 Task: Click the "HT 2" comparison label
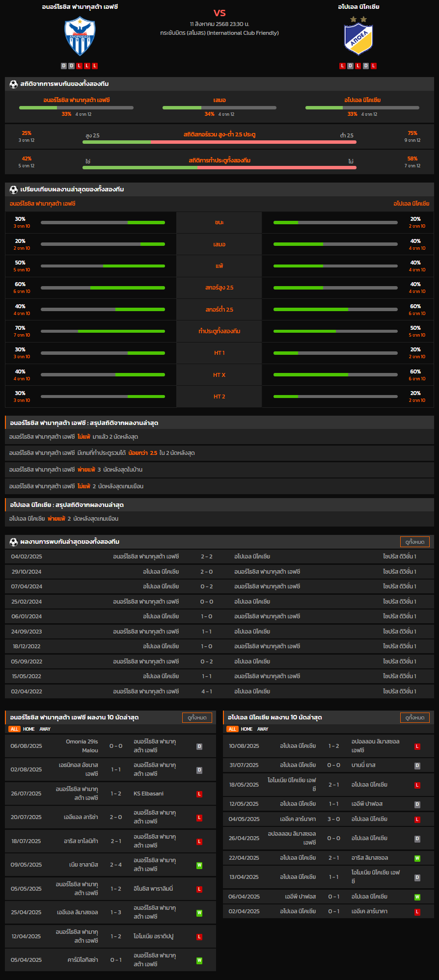pyautogui.click(x=219, y=397)
